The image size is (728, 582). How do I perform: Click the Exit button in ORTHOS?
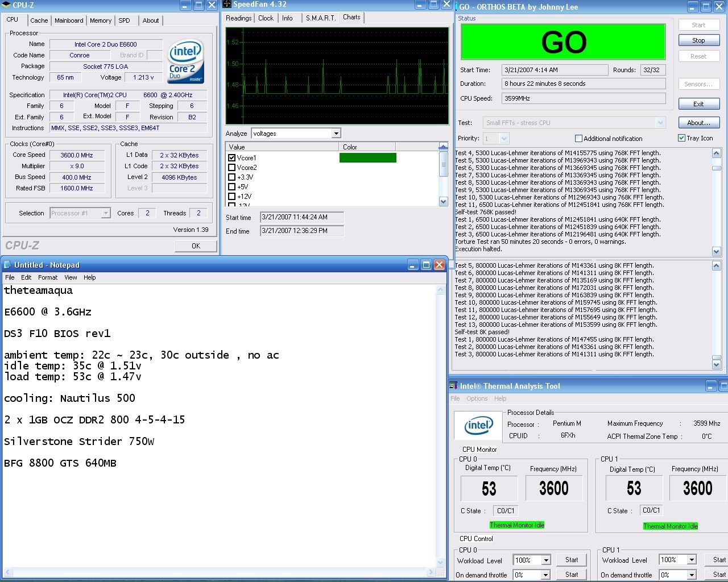point(698,104)
